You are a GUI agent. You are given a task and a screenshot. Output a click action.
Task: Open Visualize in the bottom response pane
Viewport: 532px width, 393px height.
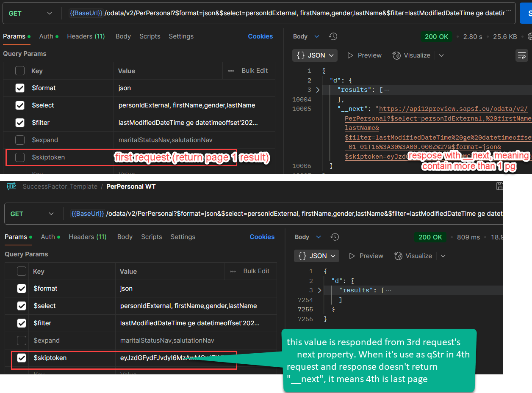[413, 256]
